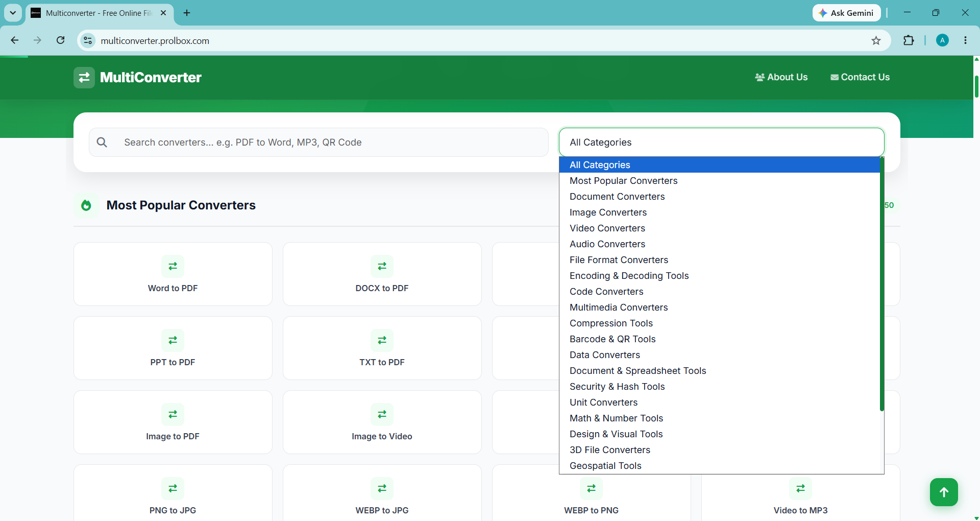Select 3D File Converters option
The width and height of the screenshot is (980, 521).
click(x=720, y=450)
